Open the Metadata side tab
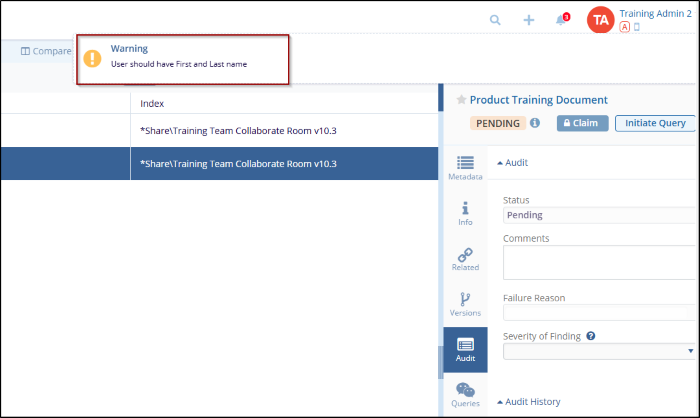 point(465,168)
